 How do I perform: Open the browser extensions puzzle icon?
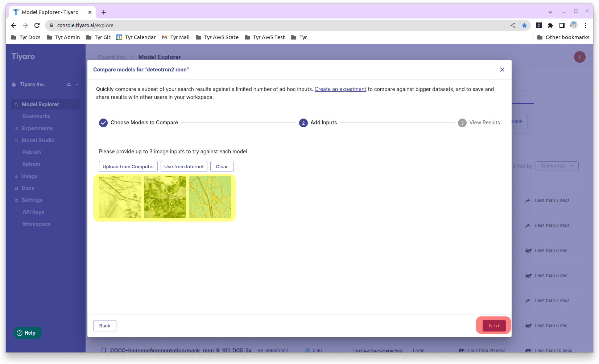[550, 25]
